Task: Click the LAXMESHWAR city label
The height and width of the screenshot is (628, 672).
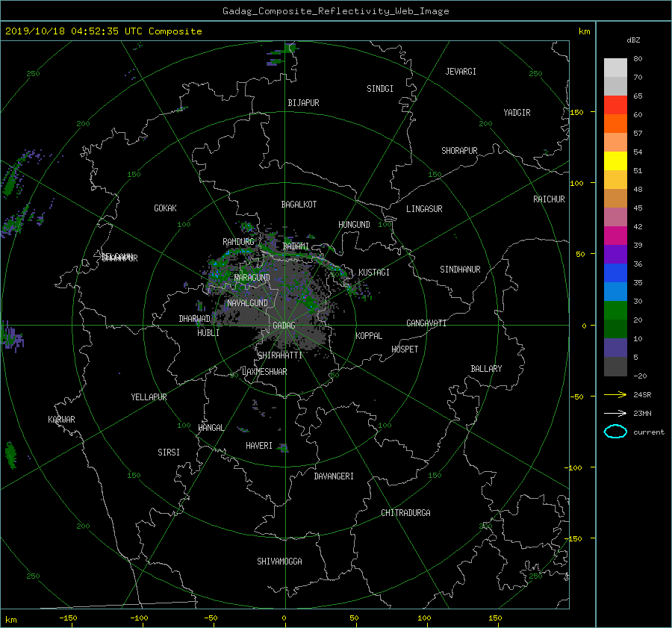Action: (x=264, y=372)
